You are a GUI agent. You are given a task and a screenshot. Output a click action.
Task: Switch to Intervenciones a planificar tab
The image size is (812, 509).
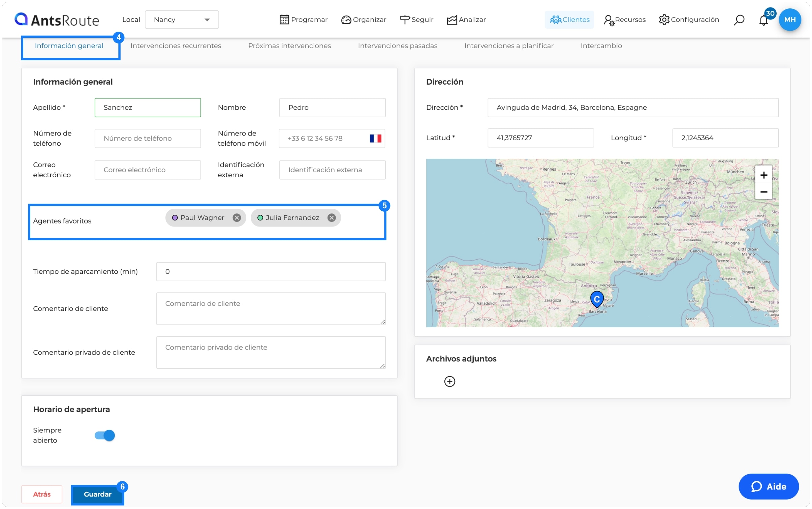click(509, 46)
